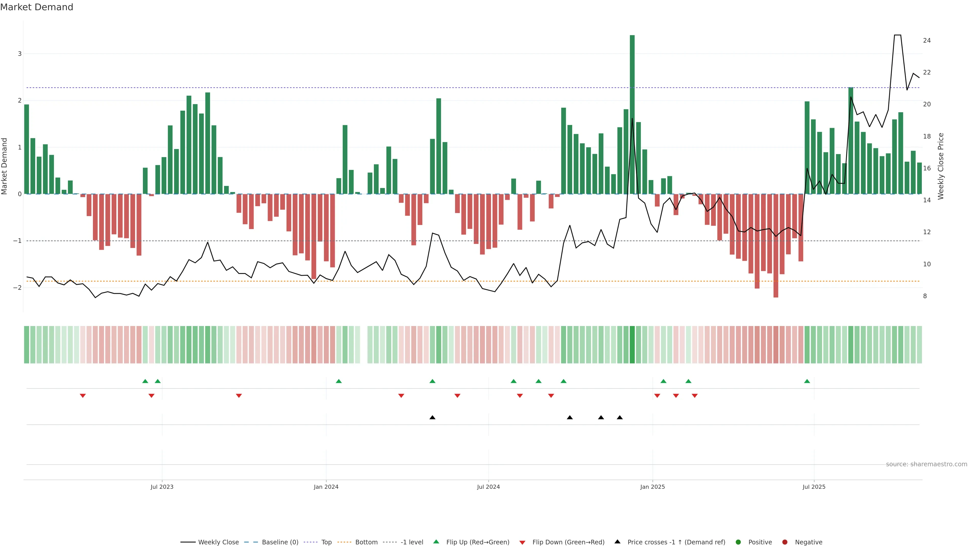Click Flip Up green triangle legend icon
The image size is (980, 551).
[x=436, y=542]
